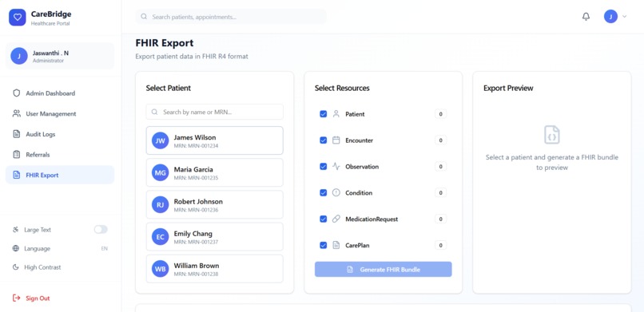This screenshot has width=644, height=312.
Task: Click the Observation label
Action: [x=362, y=167]
